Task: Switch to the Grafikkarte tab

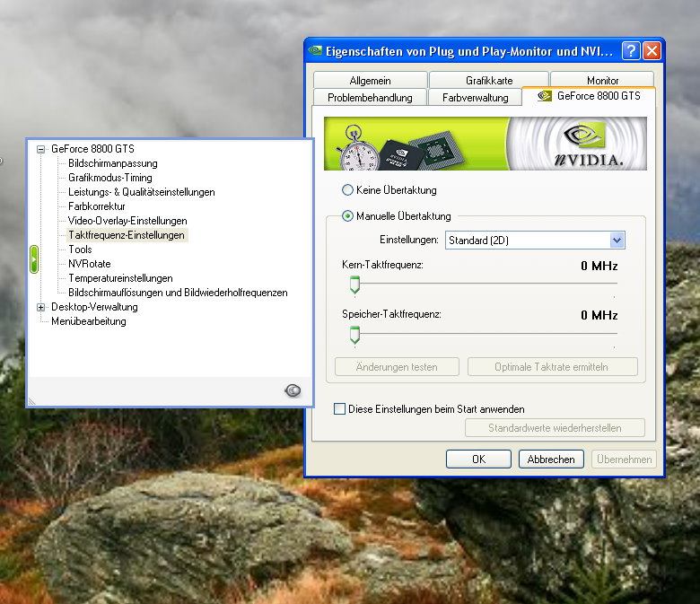Action: (x=489, y=81)
